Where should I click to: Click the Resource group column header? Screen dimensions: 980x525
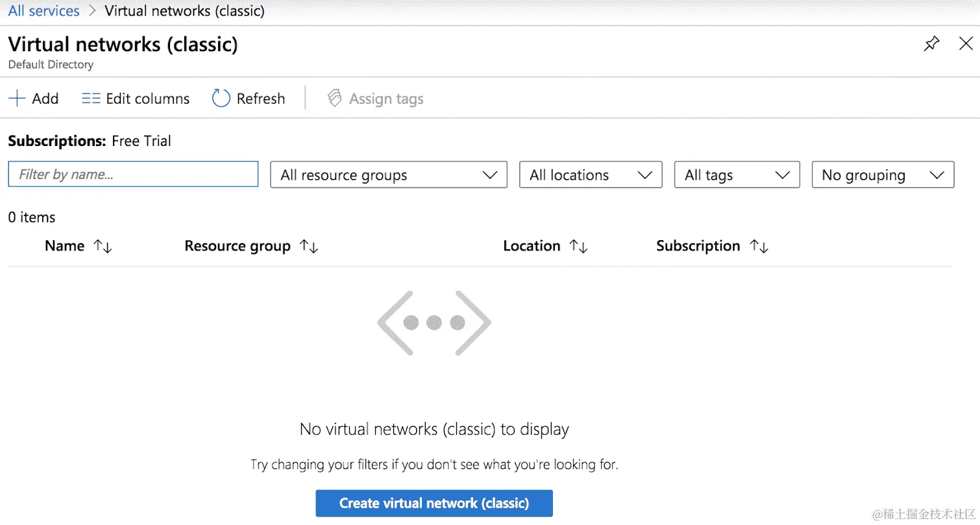coord(238,246)
